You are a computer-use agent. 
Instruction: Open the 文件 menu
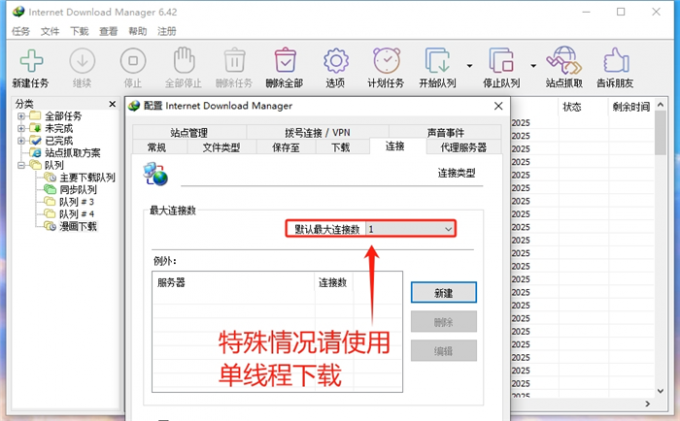point(50,31)
